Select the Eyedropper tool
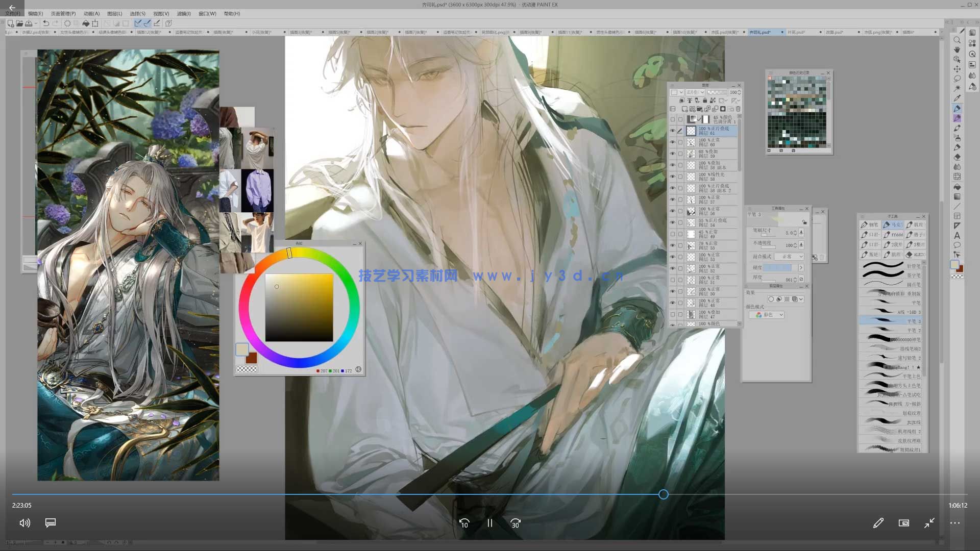Image resolution: width=980 pixels, height=551 pixels. (957, 98)
